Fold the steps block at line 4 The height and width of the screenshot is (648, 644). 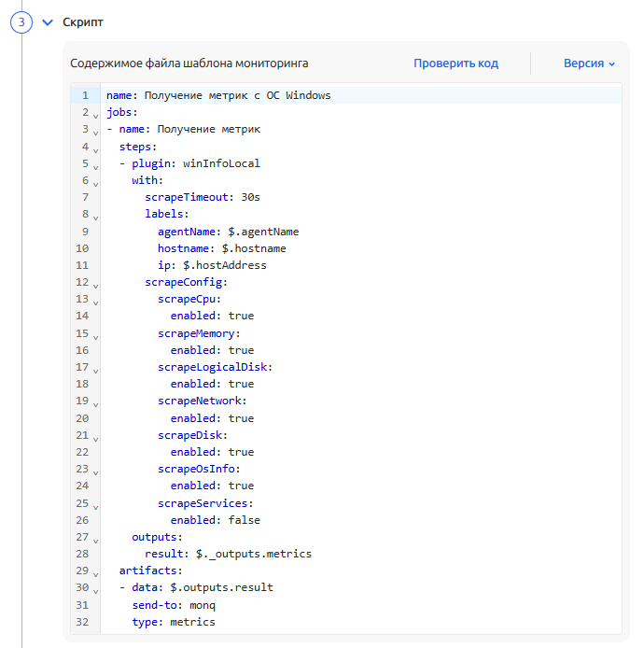pyautogui.click(x=95, y=148)
